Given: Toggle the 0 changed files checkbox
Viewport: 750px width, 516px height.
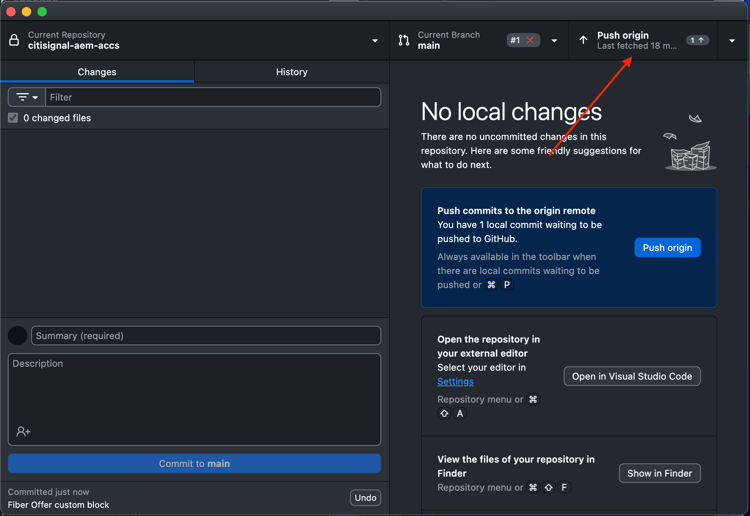Looking at the screenshot, I should [x=13, y=118].
